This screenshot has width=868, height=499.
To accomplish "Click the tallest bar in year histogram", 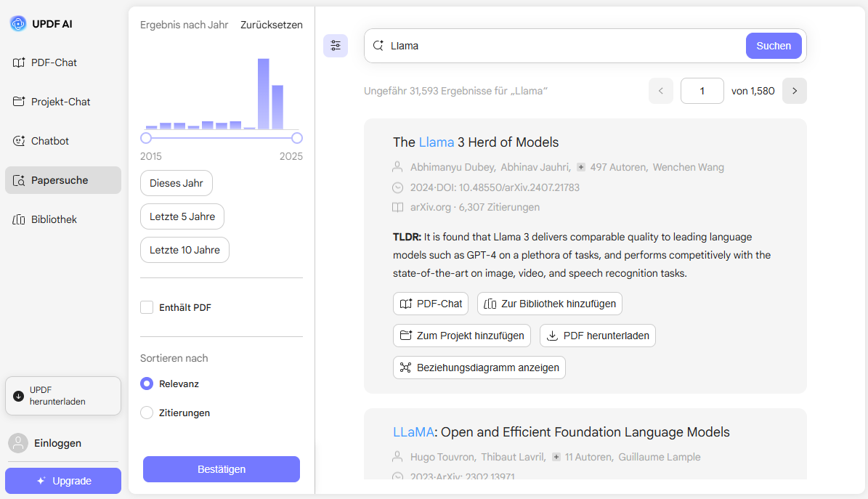I will pyautogui.click(x=264, y=94).
